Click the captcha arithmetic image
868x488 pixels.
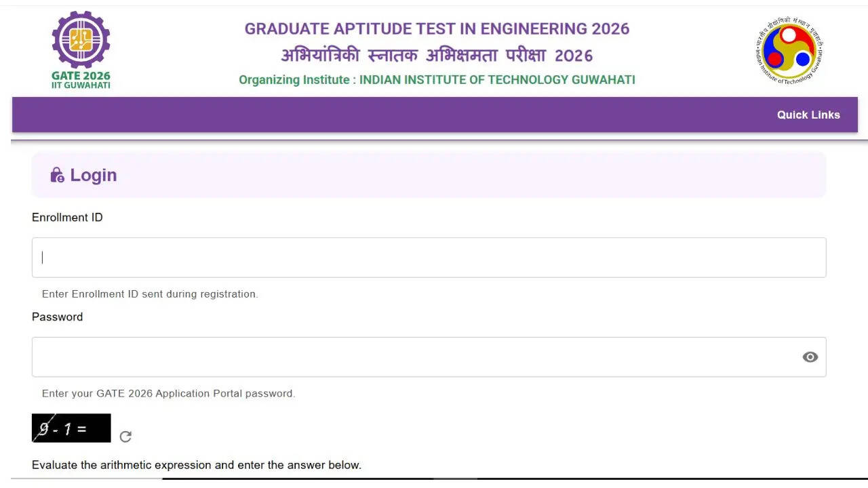tap(71, 428)
